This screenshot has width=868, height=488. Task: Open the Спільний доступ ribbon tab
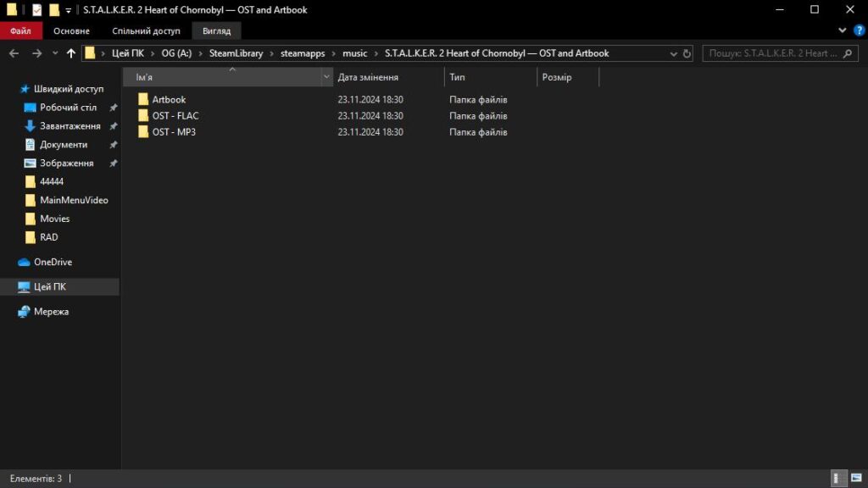click(146, 31)
